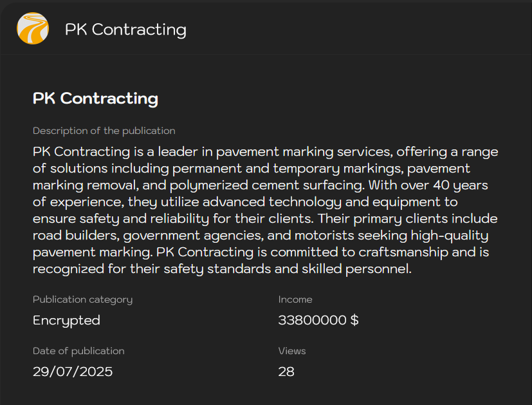Click the Income label
The width and height of the screenshot is (532, 405).
[295, 299]
